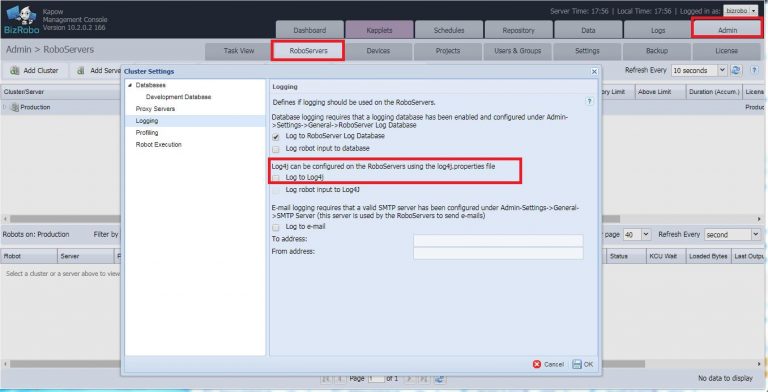Select Robot Execution in settings tree

(159, 145)
